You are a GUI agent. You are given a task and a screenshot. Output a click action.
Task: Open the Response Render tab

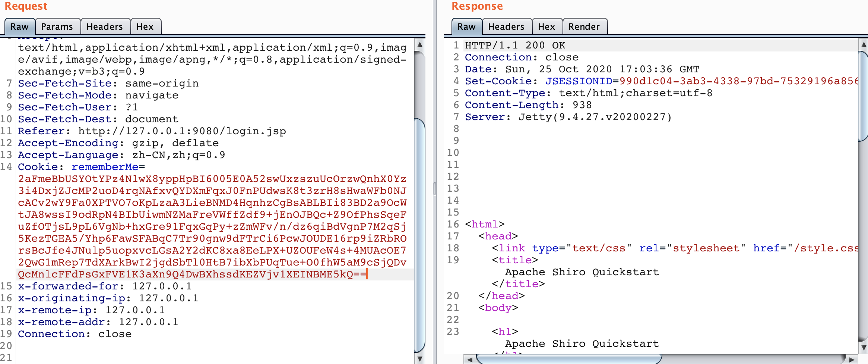pyautogui.click(x=584, y=27)
